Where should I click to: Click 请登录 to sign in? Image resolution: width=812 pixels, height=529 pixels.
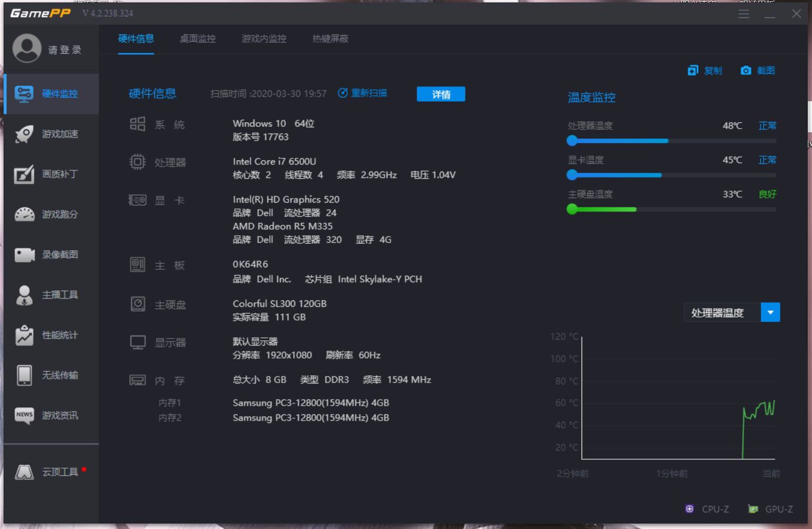pyautogui.click(x=51, y=49)
